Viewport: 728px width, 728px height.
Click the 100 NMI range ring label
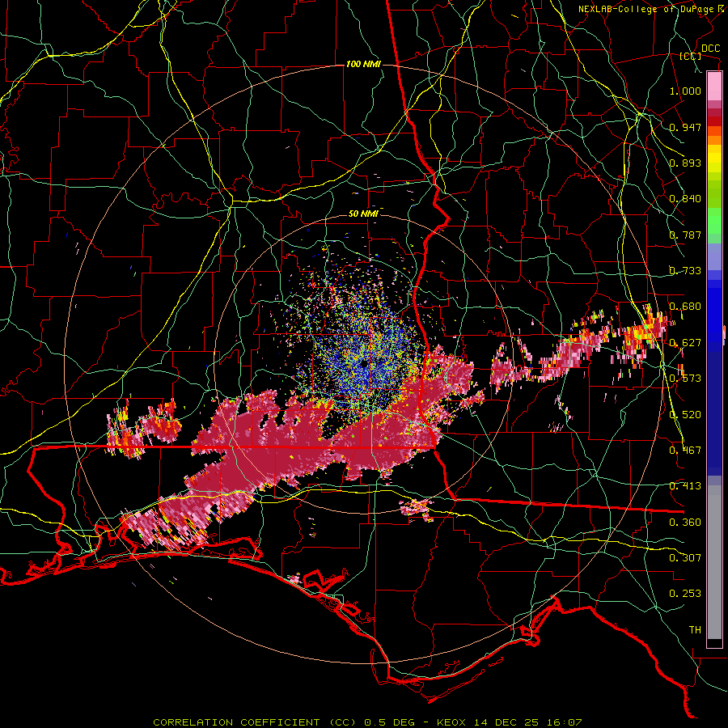click(x=363, y=64)
